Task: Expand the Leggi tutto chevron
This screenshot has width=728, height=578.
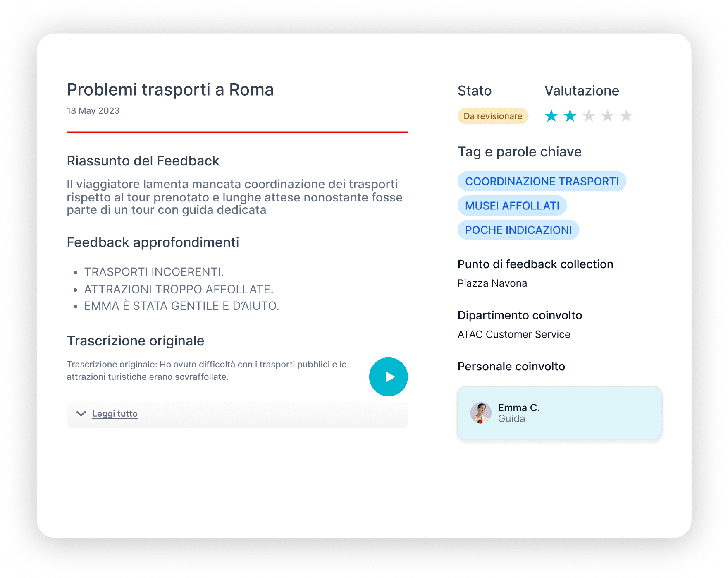Action: pos(81,413)
